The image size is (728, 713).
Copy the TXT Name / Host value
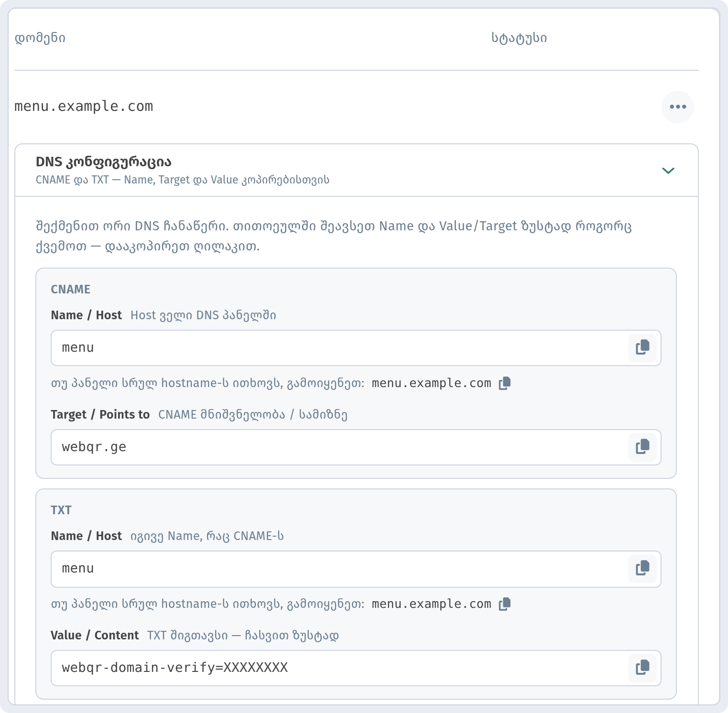pyautogui.click(x=642, y=568)
